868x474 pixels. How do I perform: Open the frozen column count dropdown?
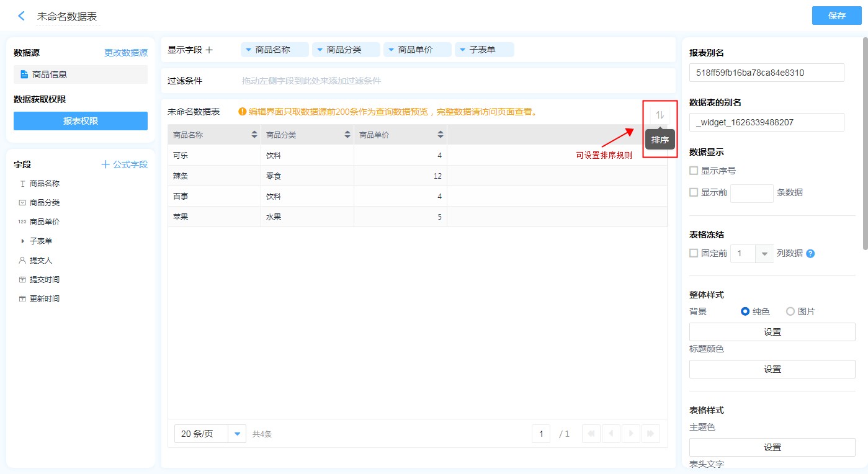[x=764, y=253]
